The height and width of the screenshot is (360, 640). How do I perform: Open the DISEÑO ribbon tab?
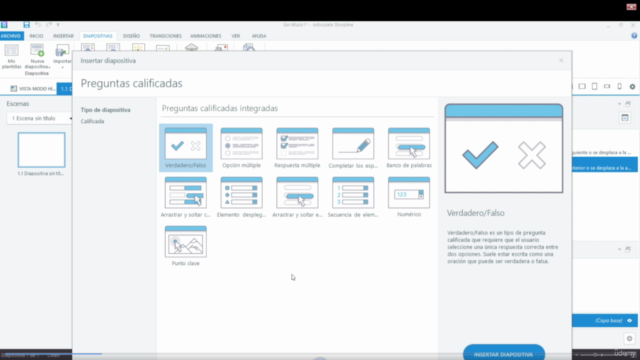click(131, 36)
